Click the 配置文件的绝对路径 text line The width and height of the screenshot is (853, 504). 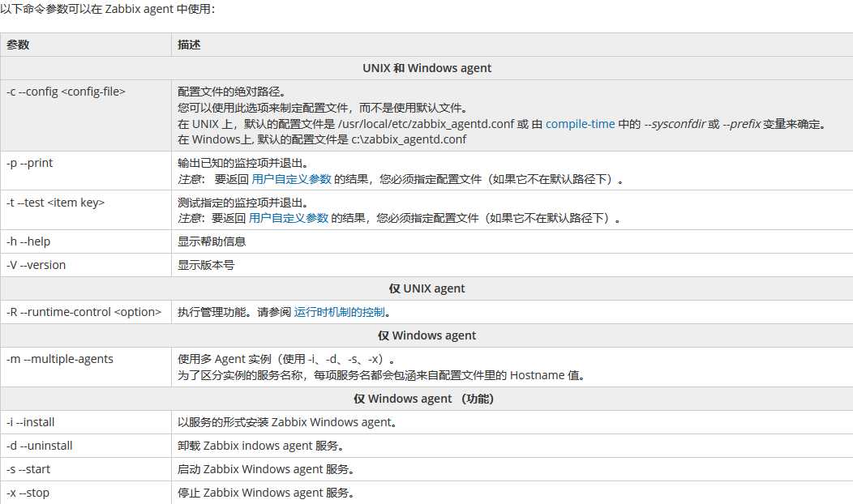(232, 92)
